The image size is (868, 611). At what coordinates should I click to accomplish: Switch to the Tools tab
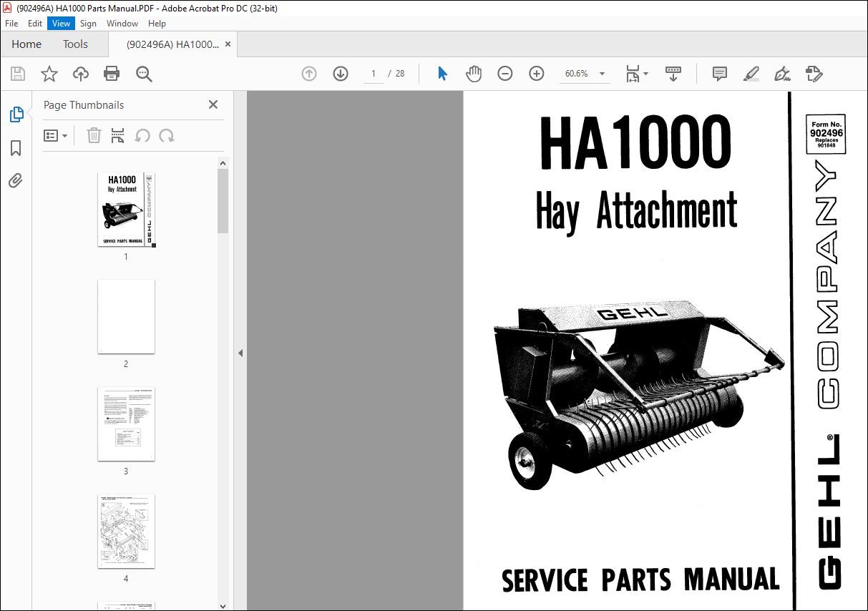[x=75, y=44]
